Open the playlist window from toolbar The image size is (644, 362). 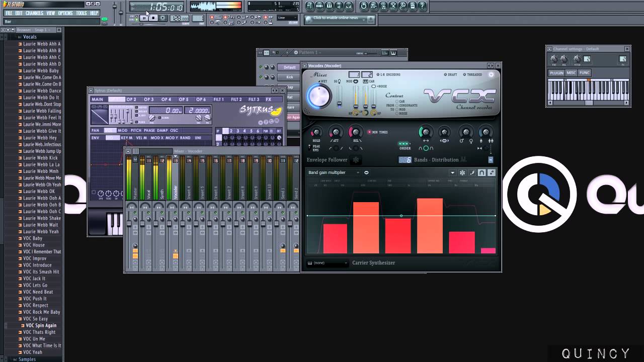(310, 6)
